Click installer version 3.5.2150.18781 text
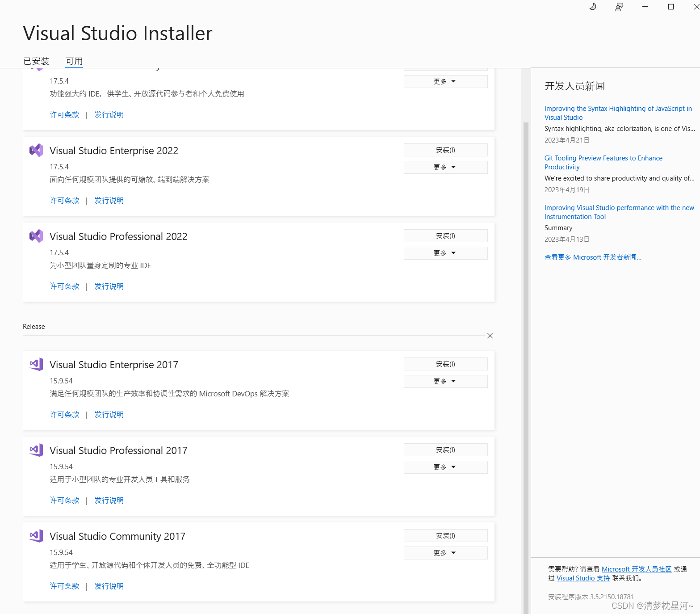700x614 pixels. [x=591, y=597]
